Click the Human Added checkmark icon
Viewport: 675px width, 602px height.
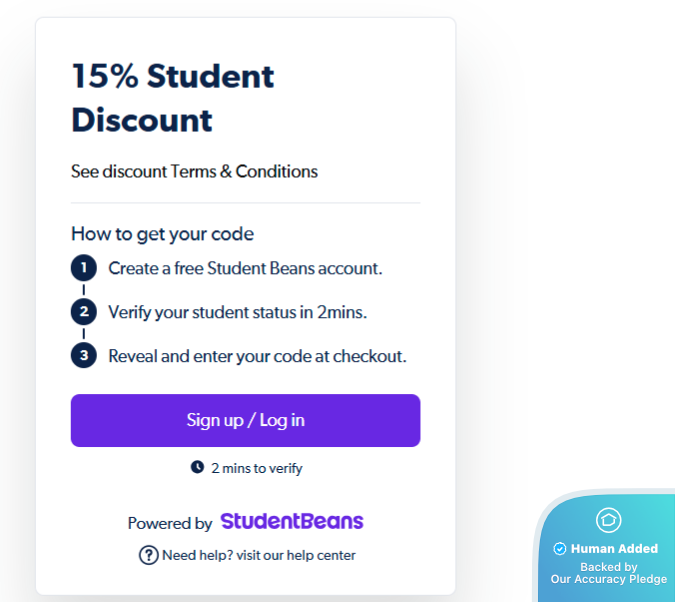point(560,549)
